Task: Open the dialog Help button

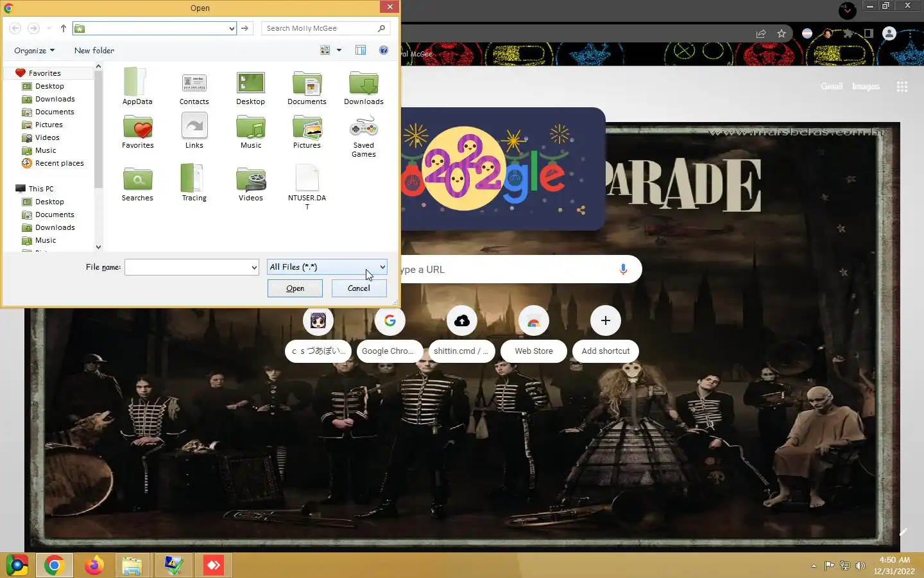Action: coord(384,50)
